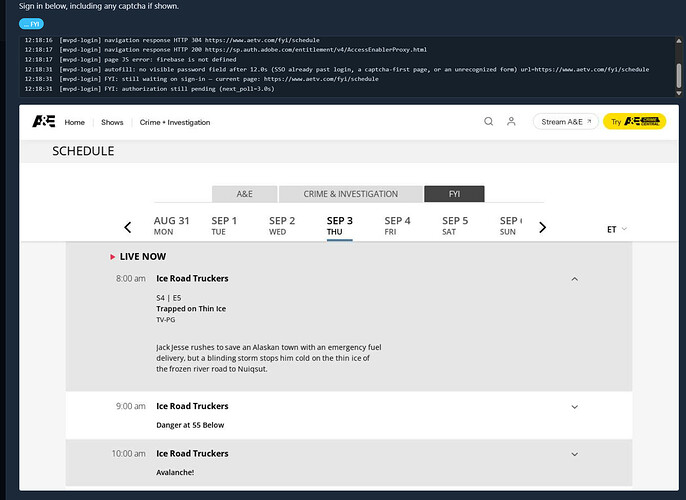Open the user account profile icon
The width and height of the screenshot is (686, 500).
point(511,122)
